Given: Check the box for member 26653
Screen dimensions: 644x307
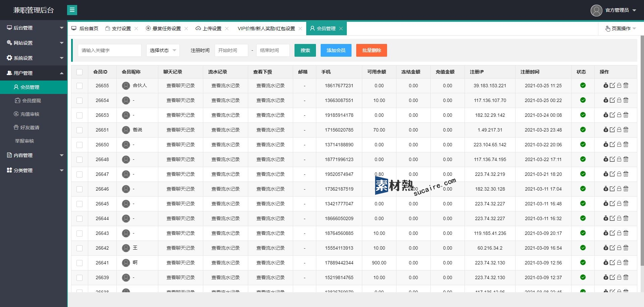Looking at the screenshot, I should point(79,115).
